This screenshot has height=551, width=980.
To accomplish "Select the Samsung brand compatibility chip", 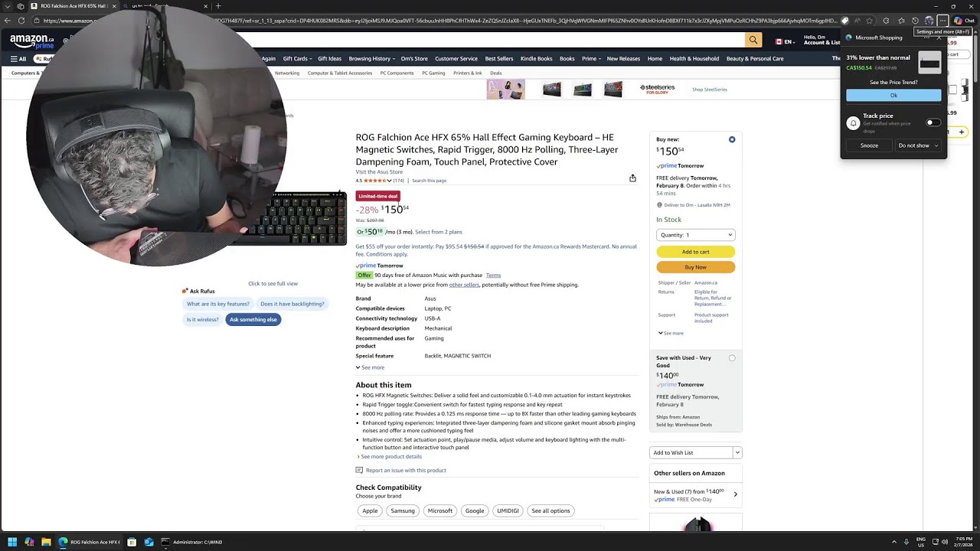I will click(x=403, y=510).
